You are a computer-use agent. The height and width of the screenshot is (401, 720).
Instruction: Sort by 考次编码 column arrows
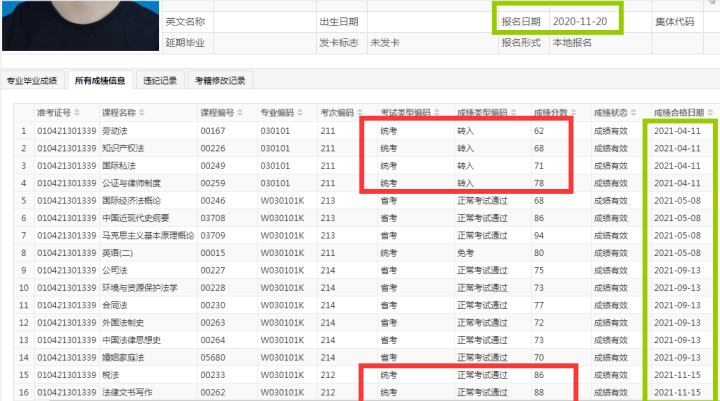pyautogui.click(x=360, y=113)
